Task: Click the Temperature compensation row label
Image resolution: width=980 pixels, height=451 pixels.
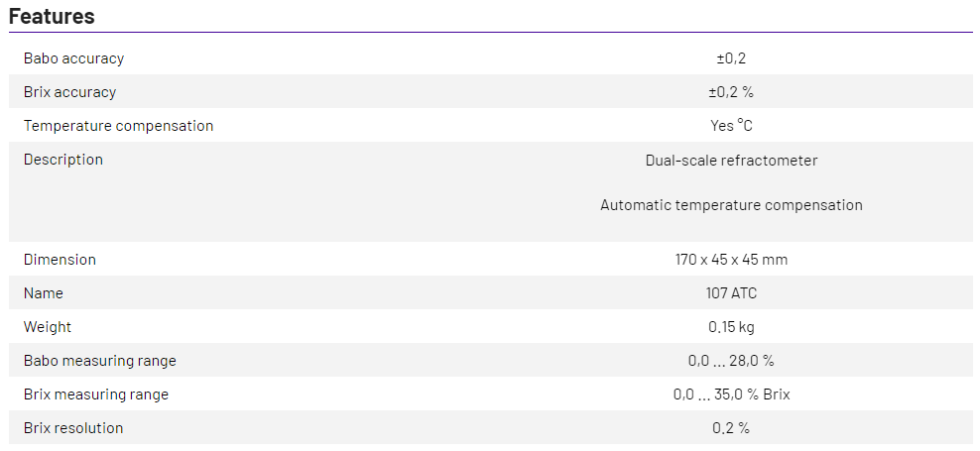Action: point(118,126)
